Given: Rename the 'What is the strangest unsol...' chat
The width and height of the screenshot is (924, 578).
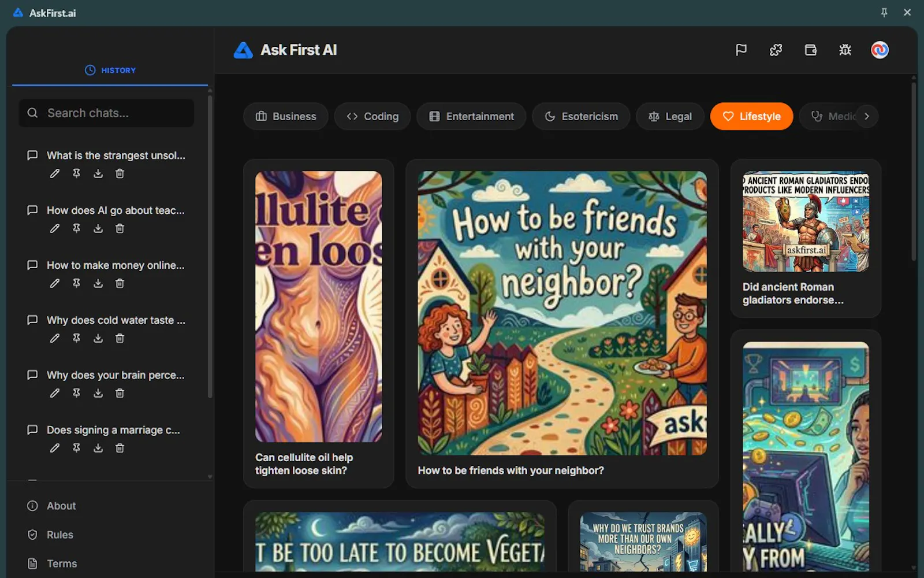Looking at the screenshot, I should 54,173.
